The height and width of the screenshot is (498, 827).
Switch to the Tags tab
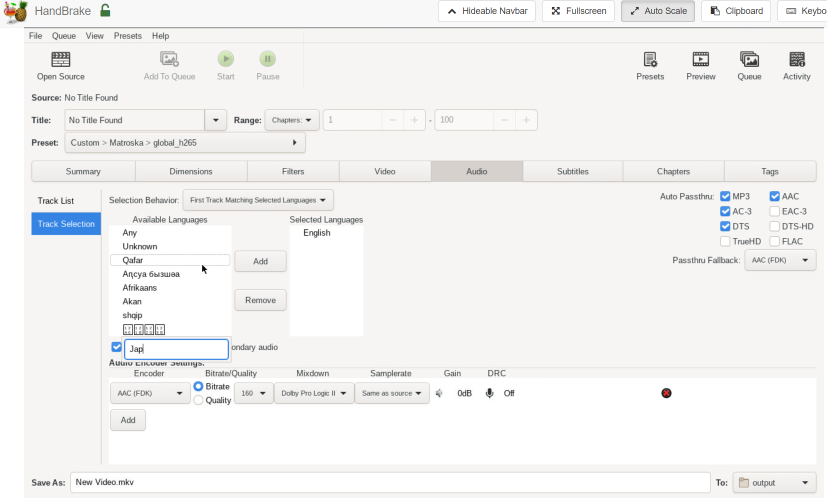770,171
